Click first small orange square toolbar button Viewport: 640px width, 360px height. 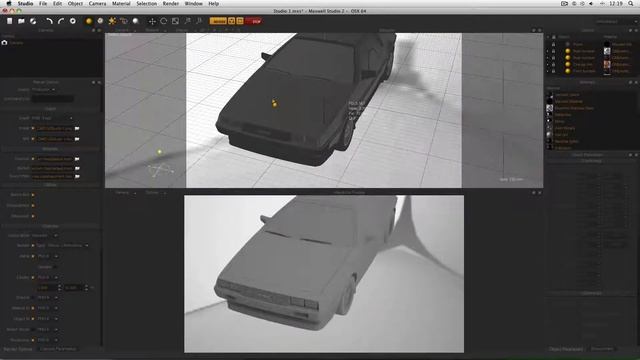[231, 21]
